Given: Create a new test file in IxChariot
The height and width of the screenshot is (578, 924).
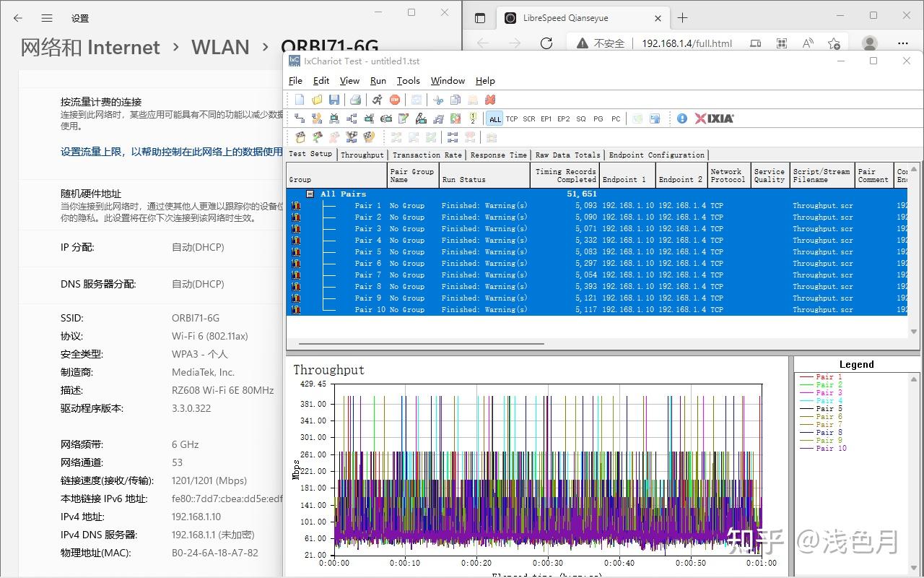Looking at the screenshot, I should click(x=300, y=100).
